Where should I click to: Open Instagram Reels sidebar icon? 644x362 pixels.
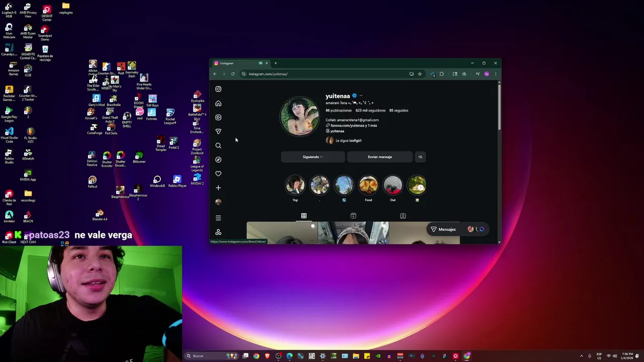[218, 117]
